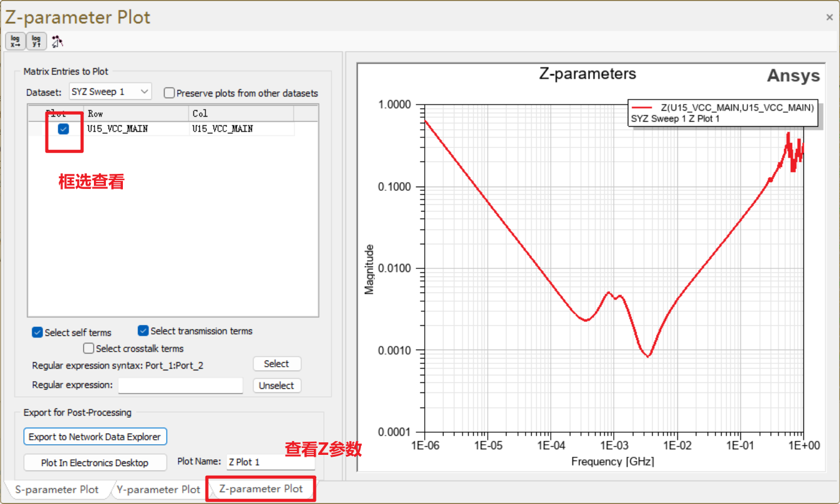Click the SYZ Sweep 1 Z Plot 1 legend text
Viewport: 840px width, 504px height.
click(x=675, y=118)
